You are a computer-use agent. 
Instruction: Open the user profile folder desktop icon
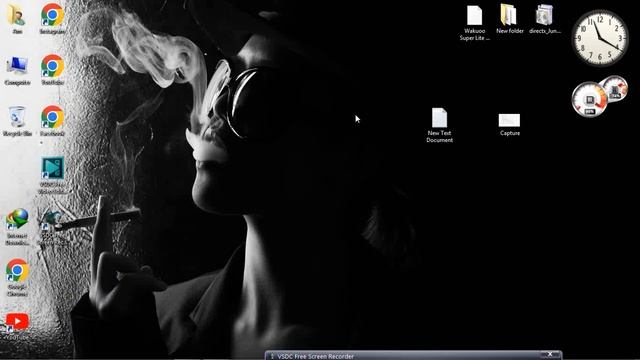(x=17, y=18)
